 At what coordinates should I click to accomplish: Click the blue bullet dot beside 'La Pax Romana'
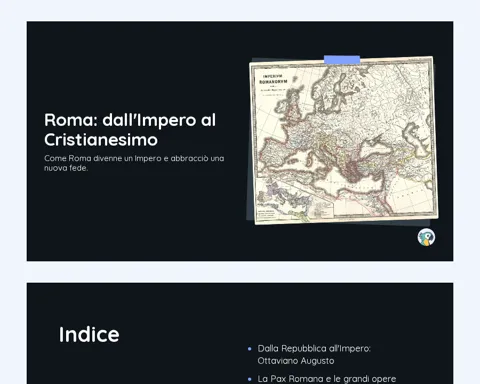point(250,379)
